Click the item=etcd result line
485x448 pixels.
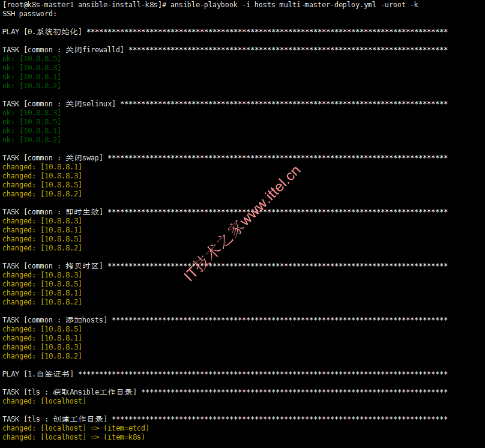(76, 428)
